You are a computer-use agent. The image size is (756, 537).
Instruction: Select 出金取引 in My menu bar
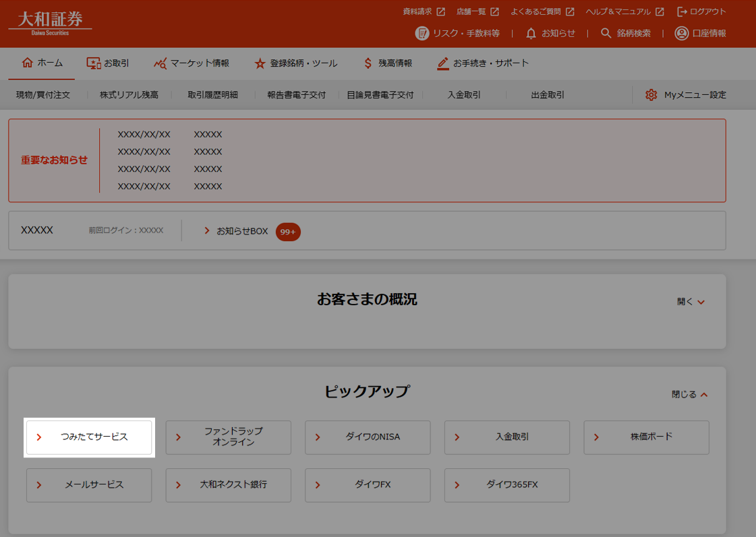click(548, 95)
